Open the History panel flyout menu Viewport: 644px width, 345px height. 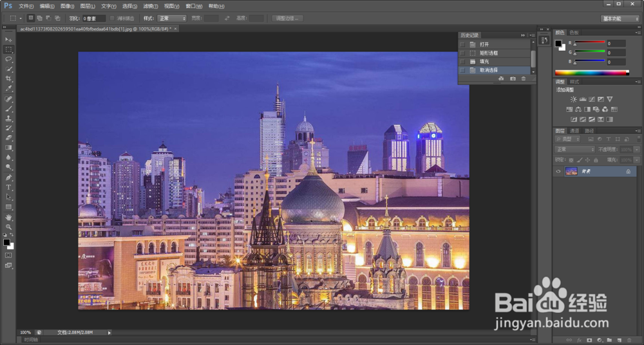point(533,35)
